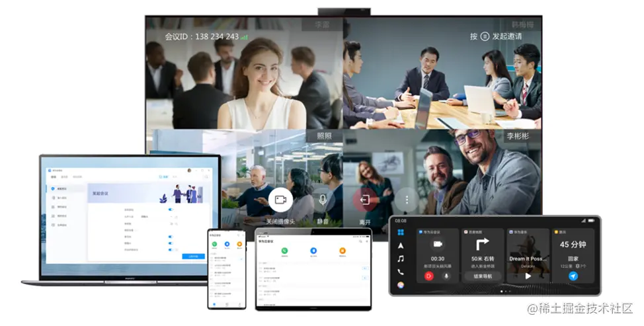The image size is (644, 326).
Task: Click blue round icon on phone app
Action: pos(227,244)
